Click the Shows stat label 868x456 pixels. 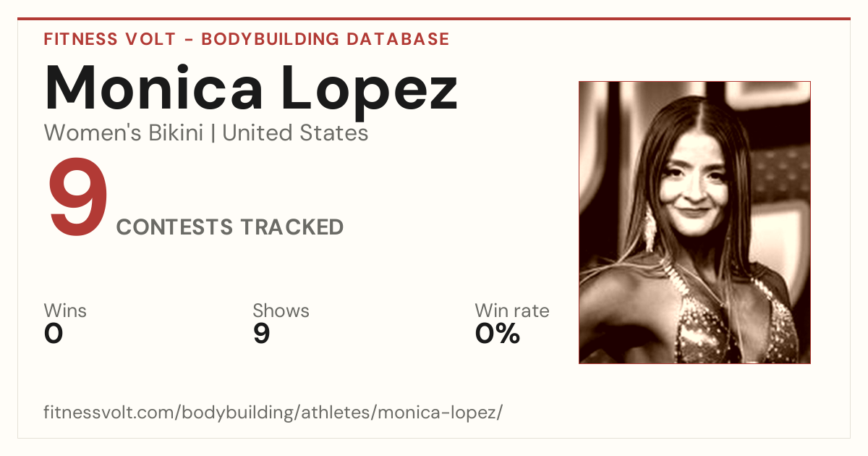coord(281,311)
